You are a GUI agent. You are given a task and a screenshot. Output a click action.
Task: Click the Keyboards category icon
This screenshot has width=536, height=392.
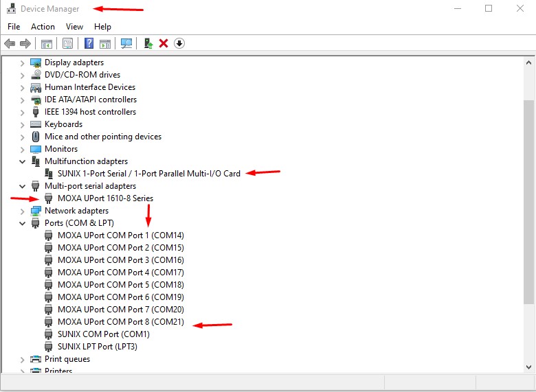(36, 124)
